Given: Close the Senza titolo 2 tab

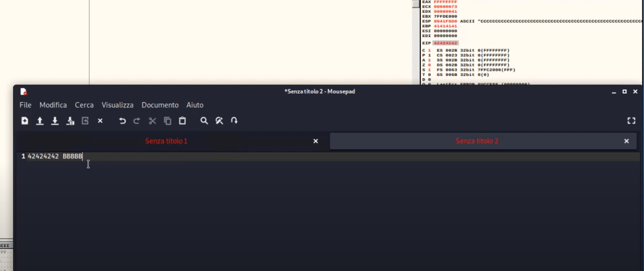Looking at the screenshot, I should pyautogui.click(x=626, y=141).
